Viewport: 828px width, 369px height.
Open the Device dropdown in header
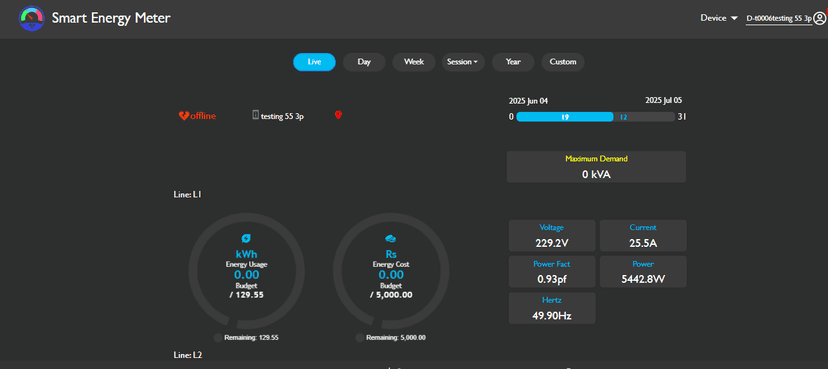[719, 18]
